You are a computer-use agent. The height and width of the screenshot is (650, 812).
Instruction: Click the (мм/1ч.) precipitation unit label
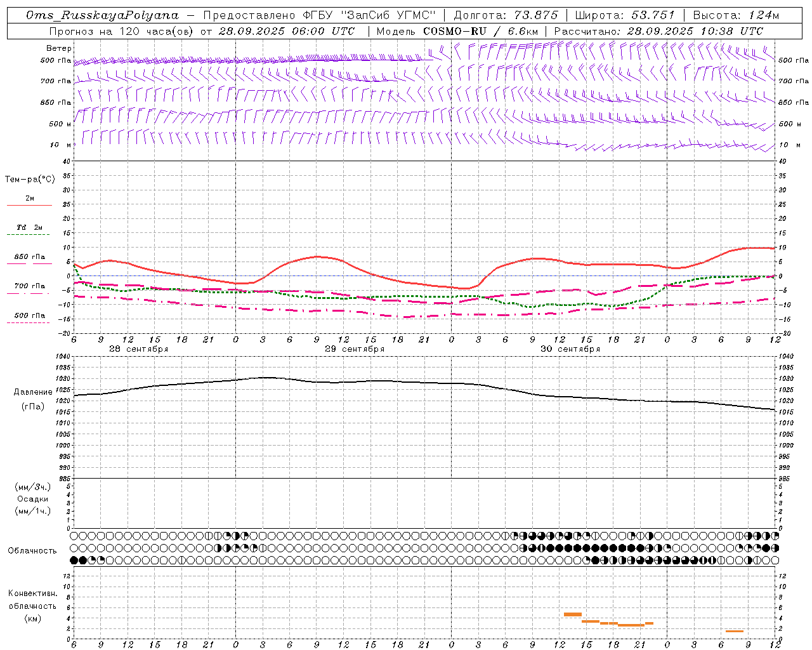tap(33, 511)
